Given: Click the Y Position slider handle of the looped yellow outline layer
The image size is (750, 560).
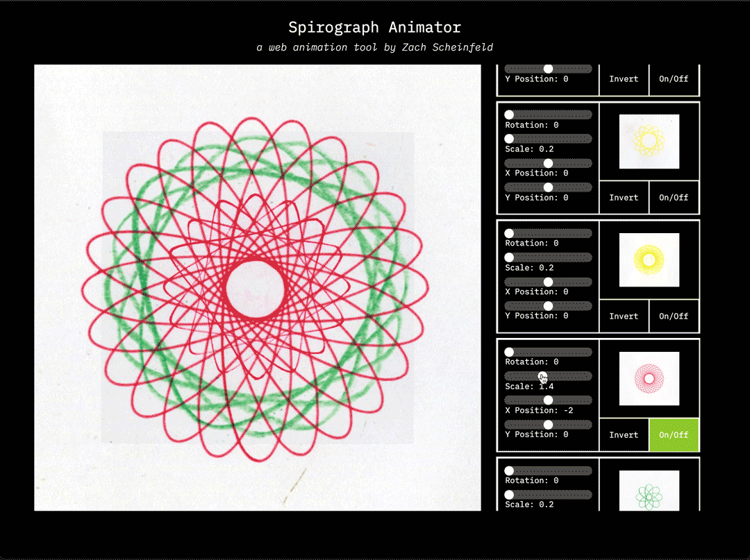Looking at the screenshot, I should click(x=548, y=187).
